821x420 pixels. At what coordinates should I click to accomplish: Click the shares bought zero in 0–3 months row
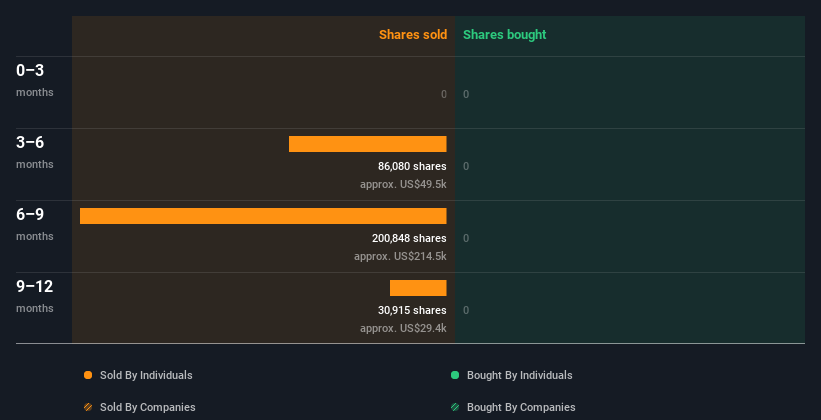466,94
